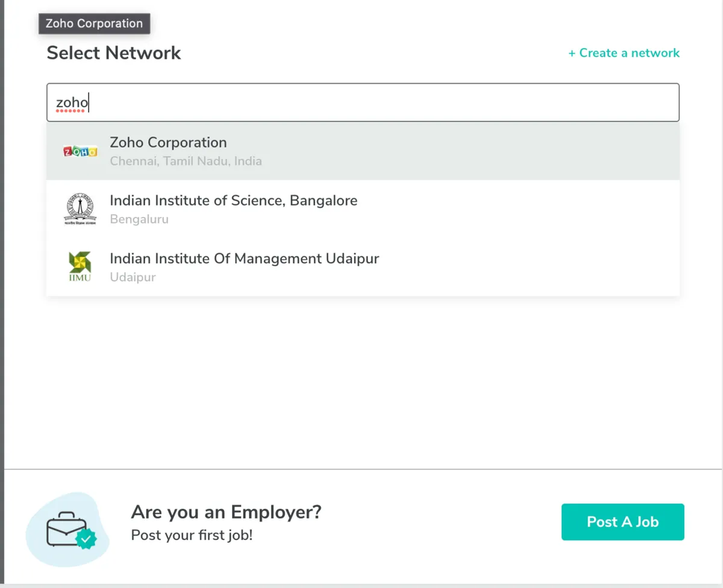Click the teal checkmark badge on briefcase
This screenshot has width=723, height=588.
87,539
